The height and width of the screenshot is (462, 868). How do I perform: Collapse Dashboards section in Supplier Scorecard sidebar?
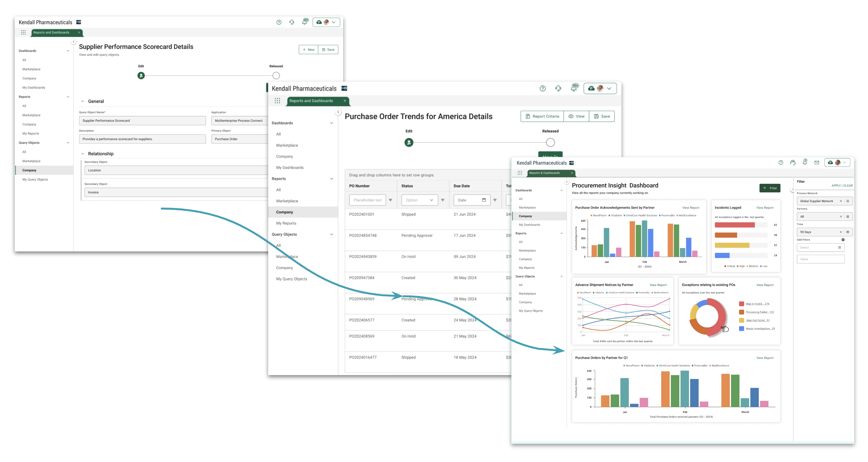click(68, 51)
